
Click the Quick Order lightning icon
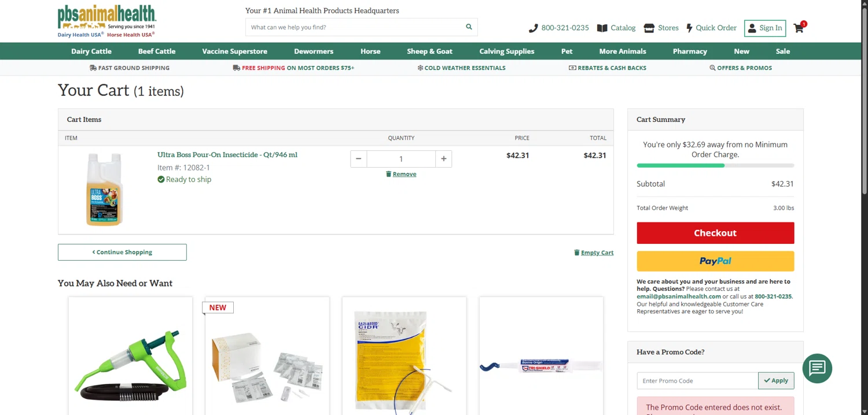point(689,28)
